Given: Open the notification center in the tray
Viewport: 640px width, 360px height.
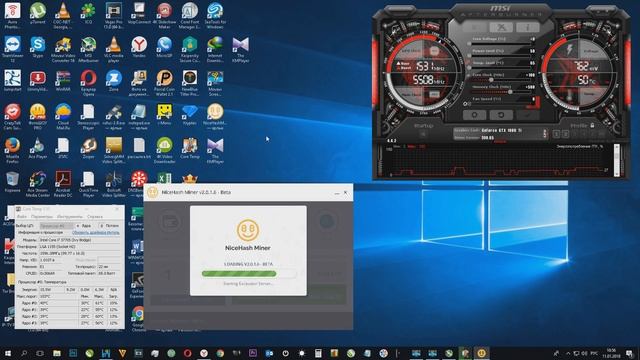Looking at the screenshot, I should (x=629, y=353).
